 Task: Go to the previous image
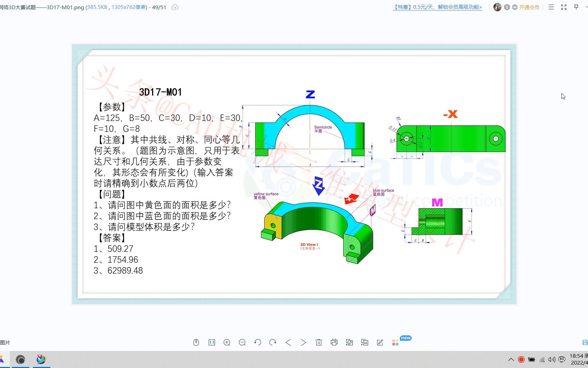click(288, 342)
